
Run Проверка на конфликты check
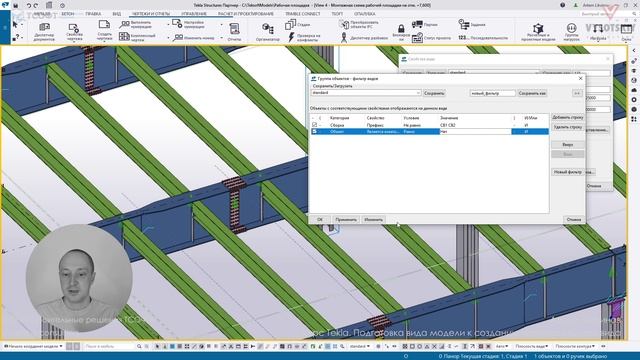(x=304, y=38)
